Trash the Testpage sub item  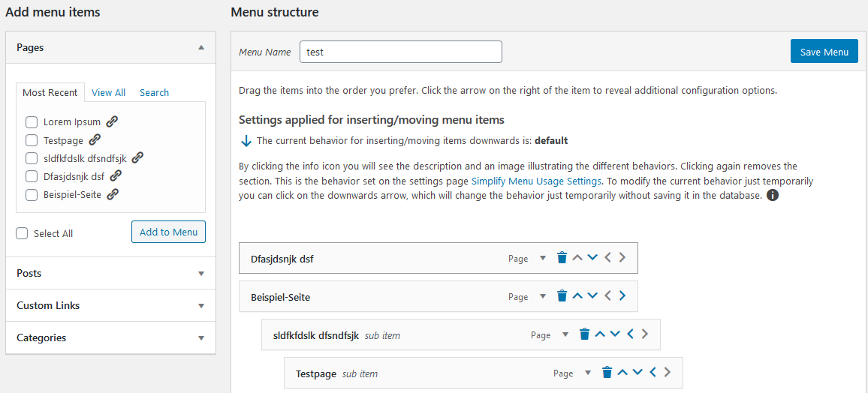607,373
